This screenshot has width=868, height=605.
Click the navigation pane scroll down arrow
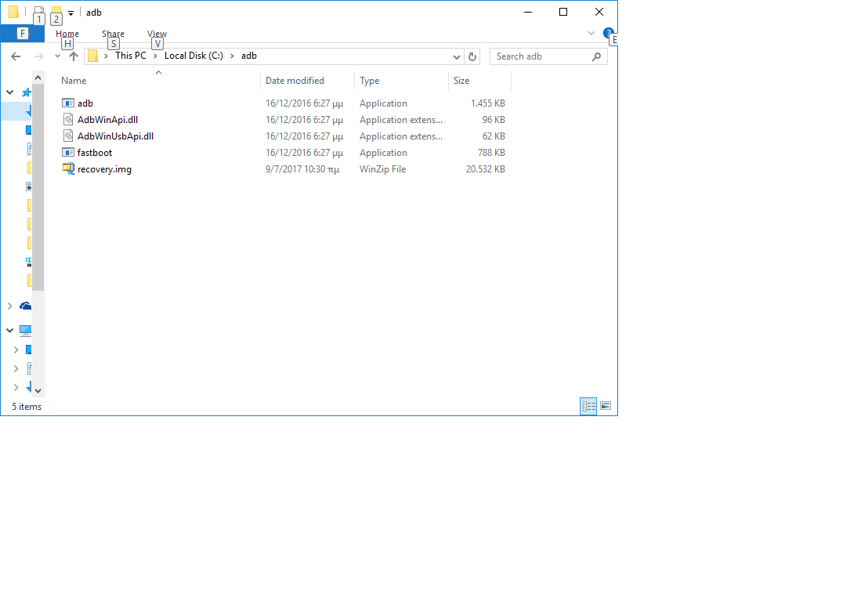tap(38, 390)
